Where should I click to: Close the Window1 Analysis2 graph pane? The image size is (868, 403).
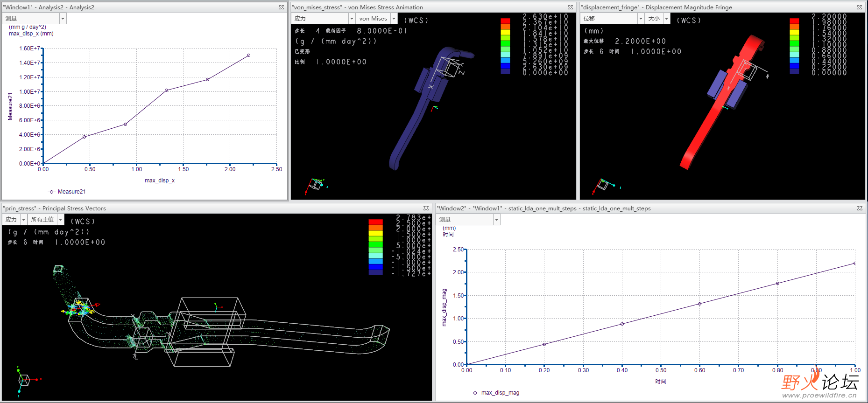pos(281,7)
